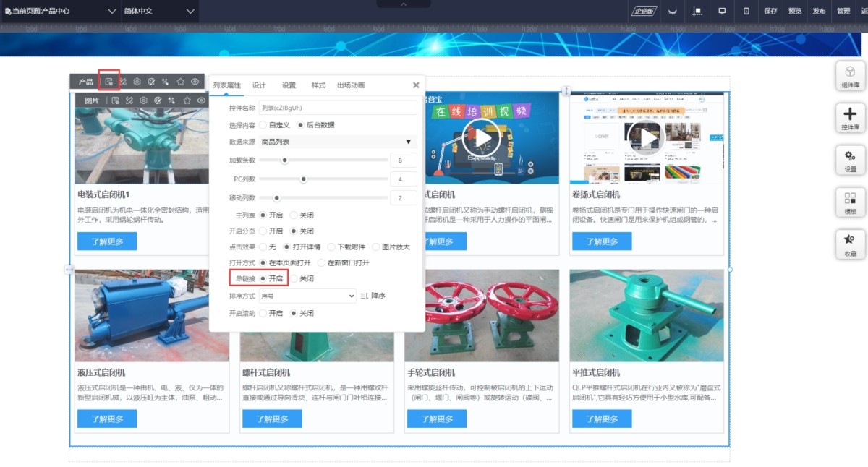This screenshot has height=467, width=868.
Task: Click 了解更多 under 液压式启闭机
Action: click(x=107, y=419)
